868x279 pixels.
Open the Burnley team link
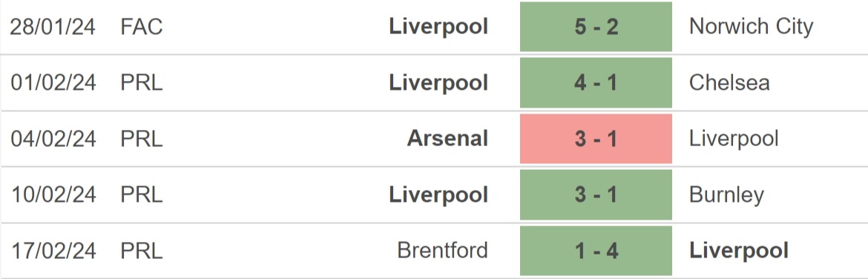[x=726, y=195]
